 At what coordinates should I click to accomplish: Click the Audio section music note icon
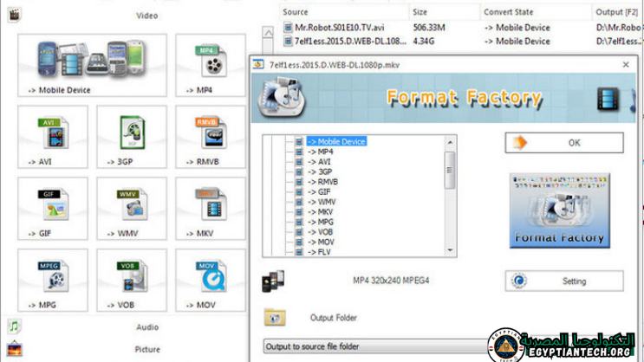tap(15, 326)
